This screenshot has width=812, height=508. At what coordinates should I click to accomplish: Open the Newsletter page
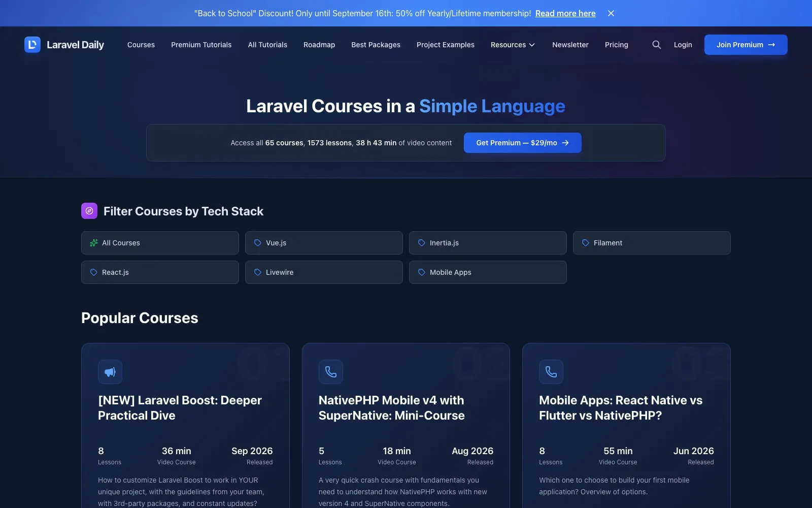pyautogui.click(x=570, y=45)
